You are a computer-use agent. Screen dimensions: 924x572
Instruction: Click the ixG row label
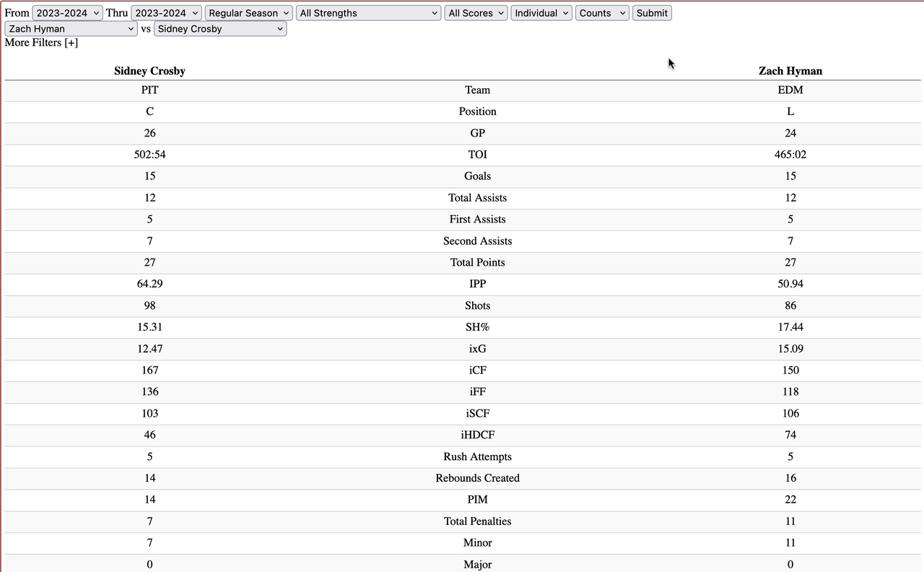point(477,349)
